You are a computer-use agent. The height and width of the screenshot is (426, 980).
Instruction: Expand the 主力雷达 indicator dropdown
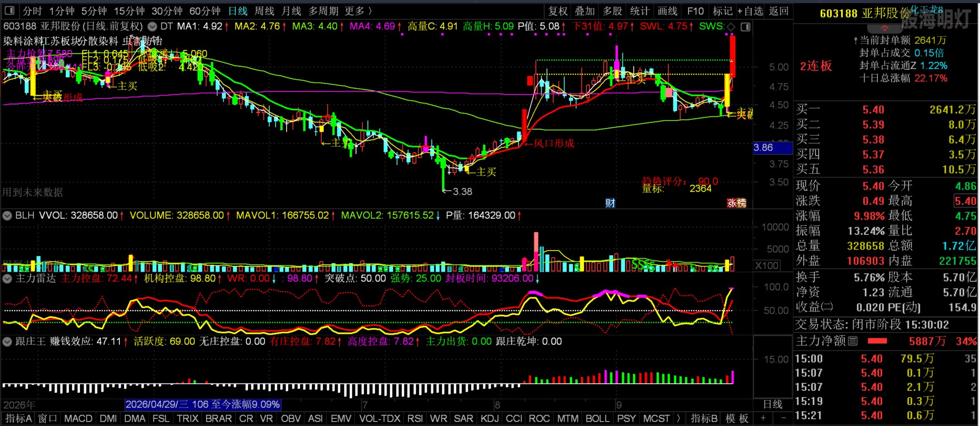7,278
